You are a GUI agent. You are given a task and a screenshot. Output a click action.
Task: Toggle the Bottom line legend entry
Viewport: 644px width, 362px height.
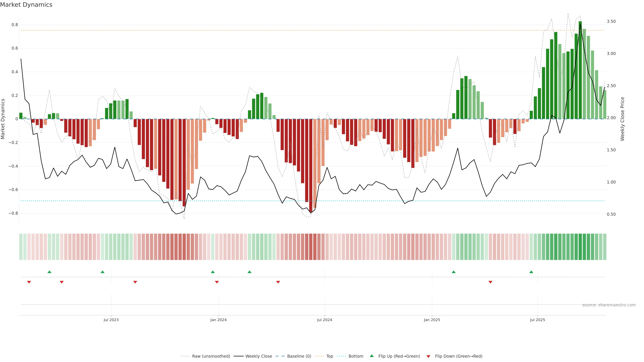click(356, 356)
